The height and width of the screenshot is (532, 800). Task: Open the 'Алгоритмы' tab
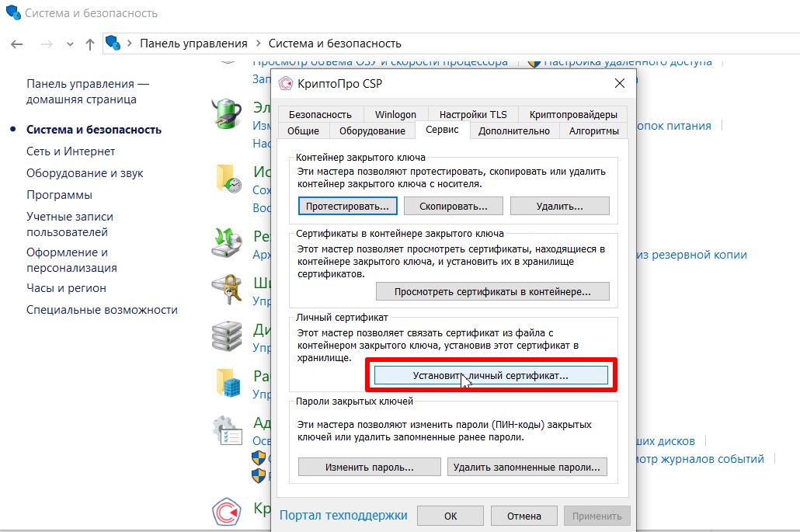(x=593, y=131)
